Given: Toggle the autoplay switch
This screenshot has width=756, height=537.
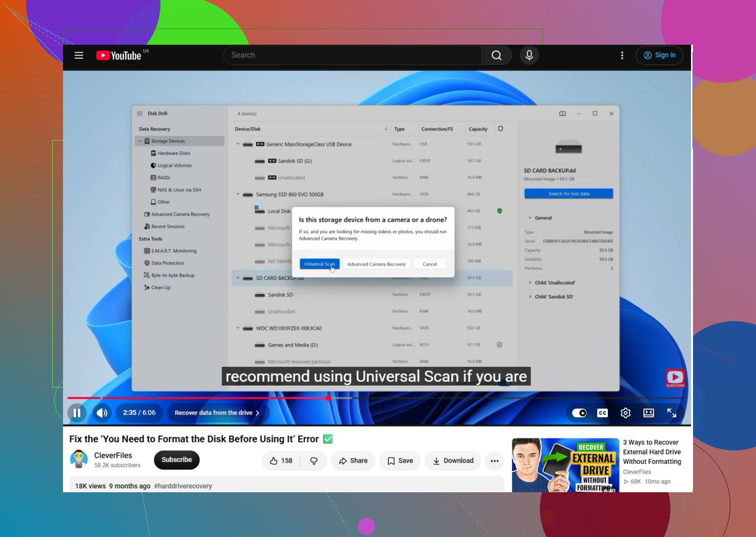Looking at the screenshot, I should [x=579, y=413].
